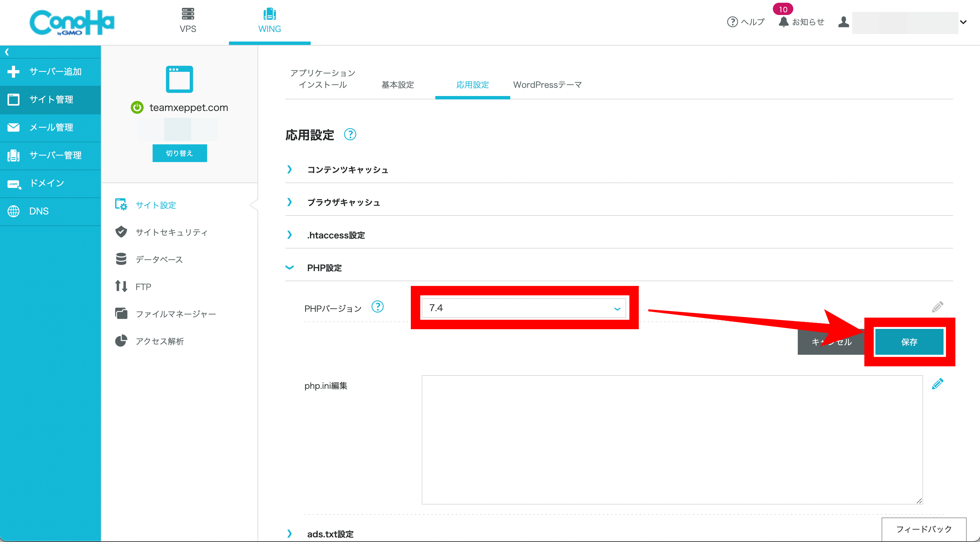Select the 応用設定 tab

pyautogui.click(x=472, y=84)
